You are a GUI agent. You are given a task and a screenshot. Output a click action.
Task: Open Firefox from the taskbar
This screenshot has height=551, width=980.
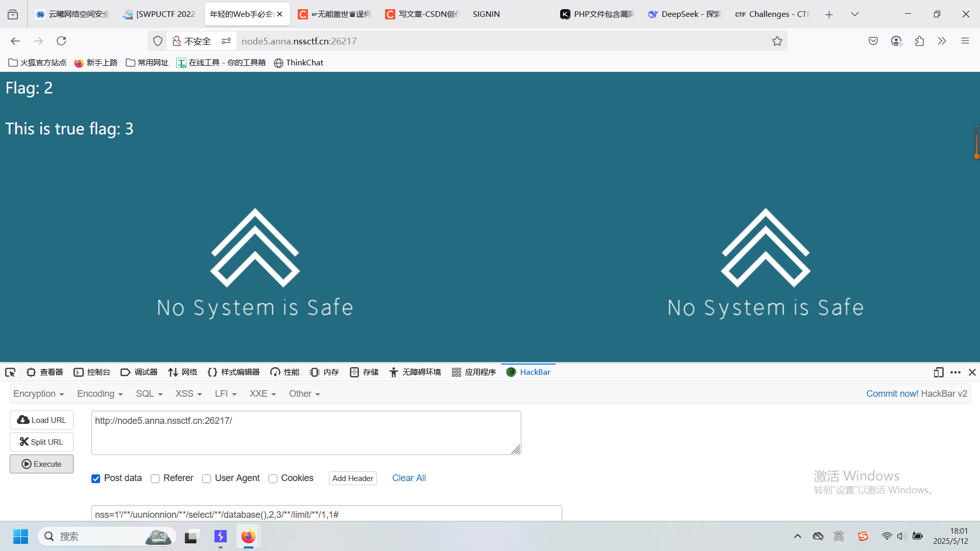248,536
